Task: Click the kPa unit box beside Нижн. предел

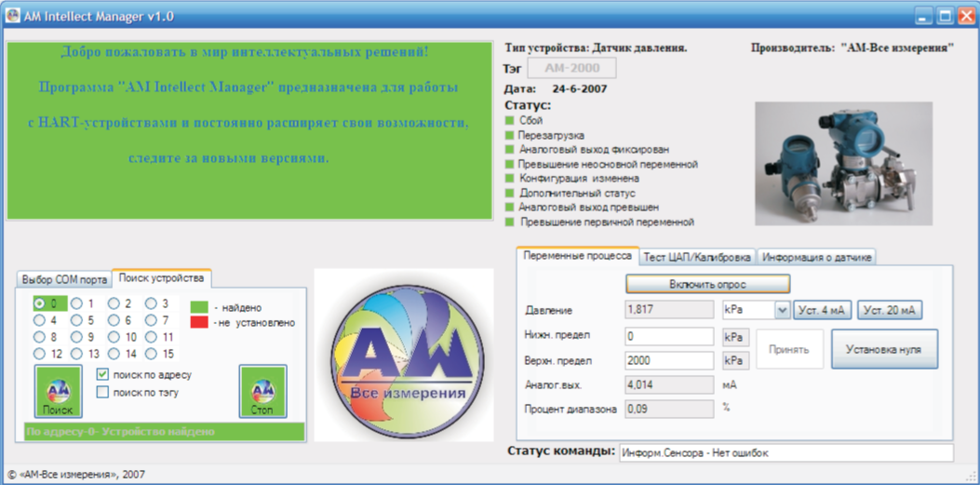Action: [x=735, y=336]
